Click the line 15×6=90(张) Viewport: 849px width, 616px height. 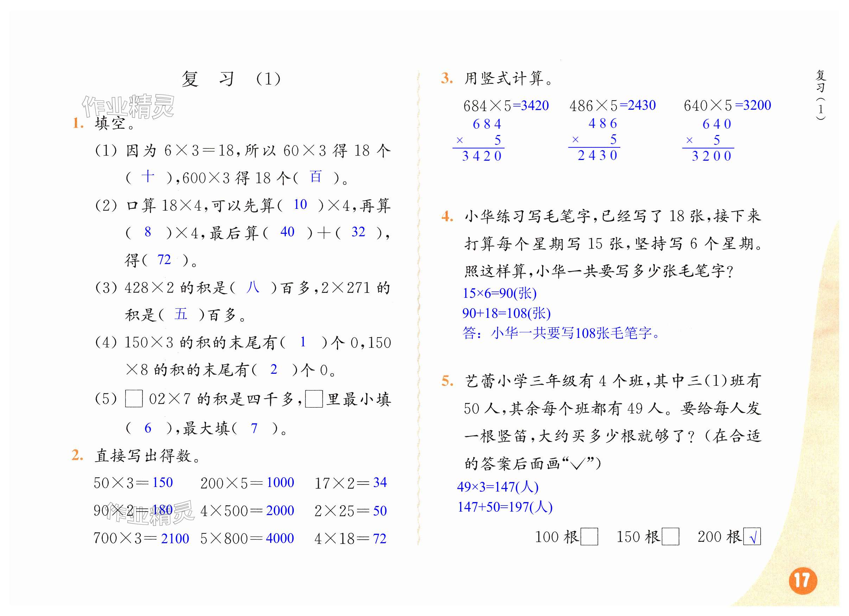[500, 293]
